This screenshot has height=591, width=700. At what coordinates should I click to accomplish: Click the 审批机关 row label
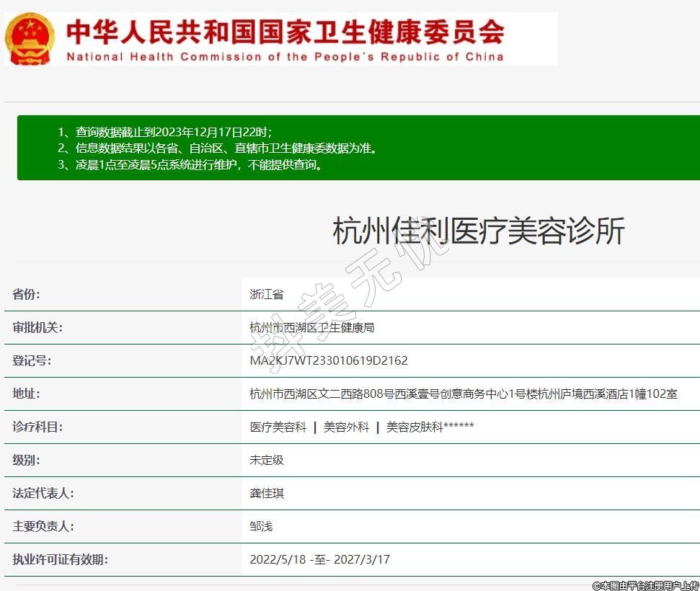pyautogui.click(x=37, y=327)
